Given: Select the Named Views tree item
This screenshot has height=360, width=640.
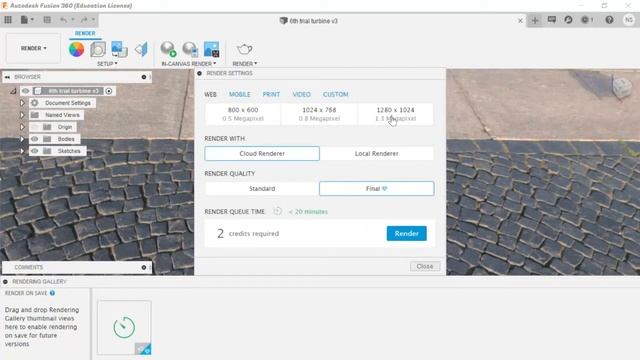Looking at the screenshot, I should 57,115.
